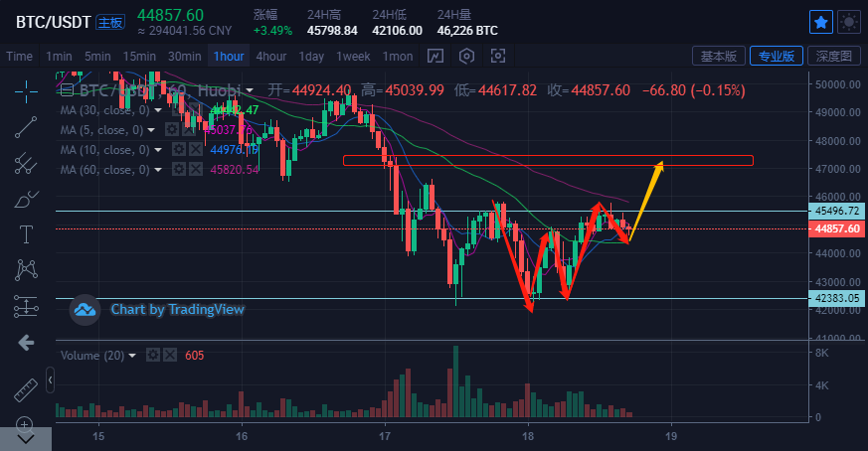The height and width of the screenshot is (451, 868).
Task: Open chart settings hexagon icon
Action: [467, 56]
